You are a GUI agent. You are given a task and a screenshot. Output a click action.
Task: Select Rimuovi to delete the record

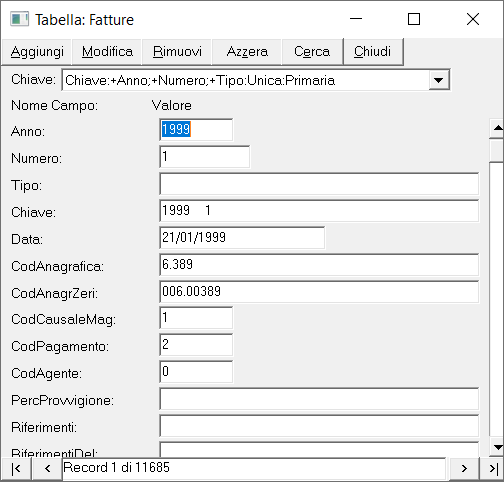click(177, 52)
